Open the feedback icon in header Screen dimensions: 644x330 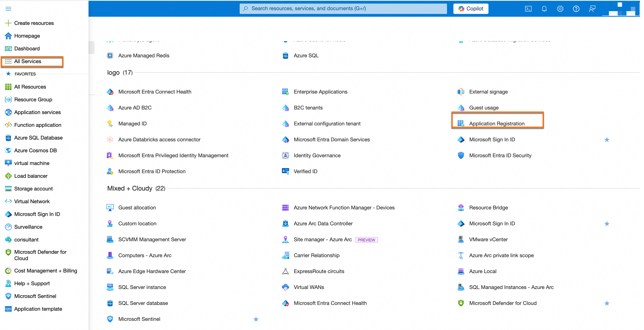(x=592, y=9)
